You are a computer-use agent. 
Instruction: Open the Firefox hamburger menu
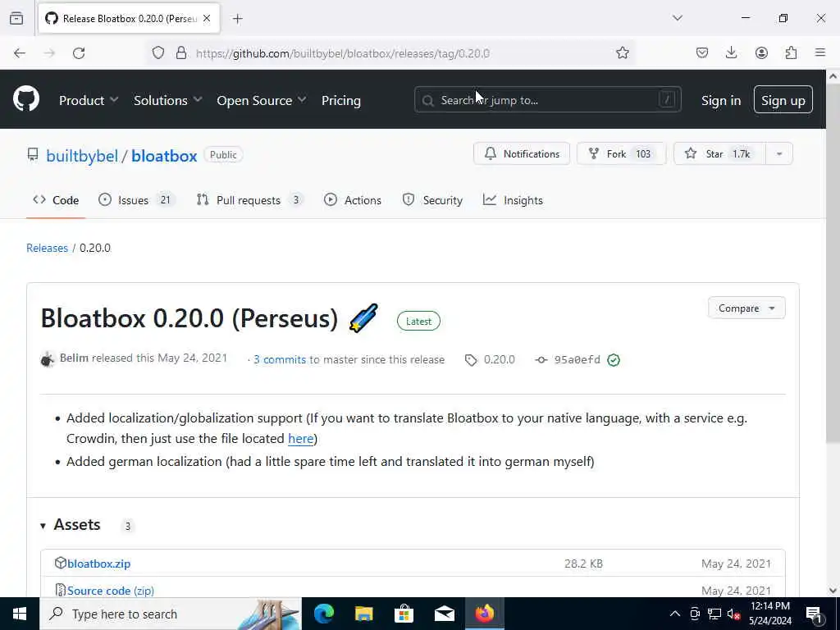point(820,52)
